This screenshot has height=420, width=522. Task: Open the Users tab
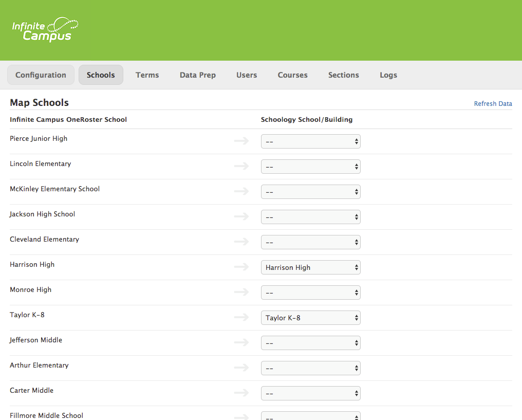point(247,75)
